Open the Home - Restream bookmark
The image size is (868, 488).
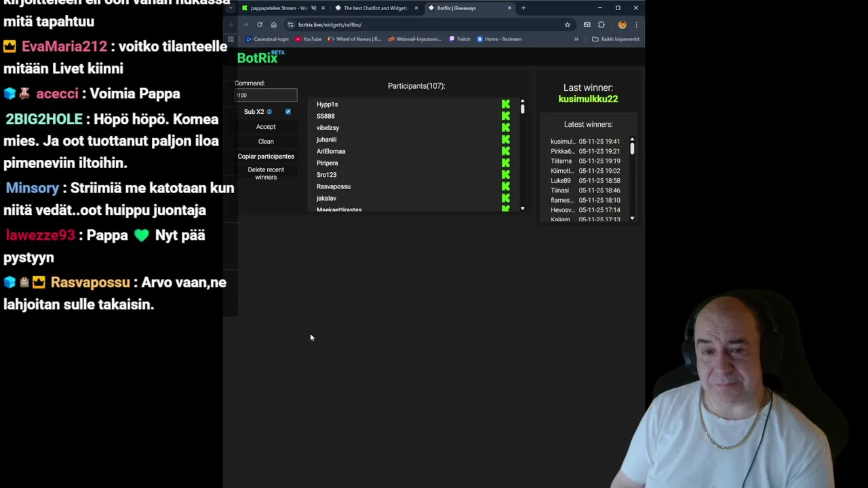click(499, 39)
